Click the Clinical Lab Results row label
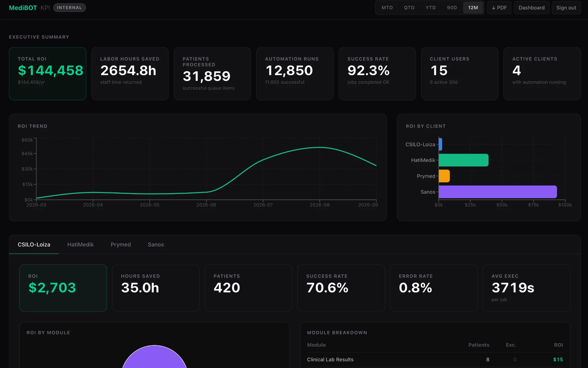Viewport: 588px width, 368px height. click(330, 359)
